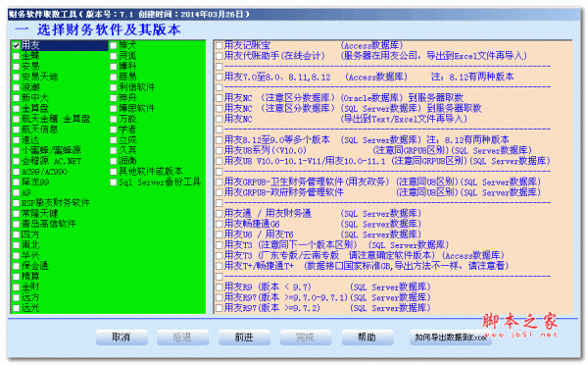The height and width of the screenshot is (365, 588).
Task: Tick 用友GRPU8-卫生财务管理软件 option
Action: click(220, 182)
